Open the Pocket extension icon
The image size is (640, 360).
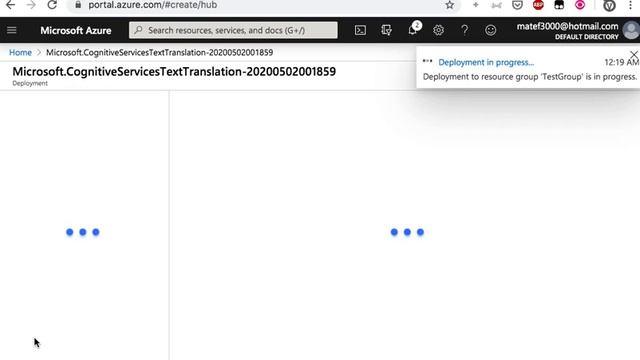pos(517,5)
